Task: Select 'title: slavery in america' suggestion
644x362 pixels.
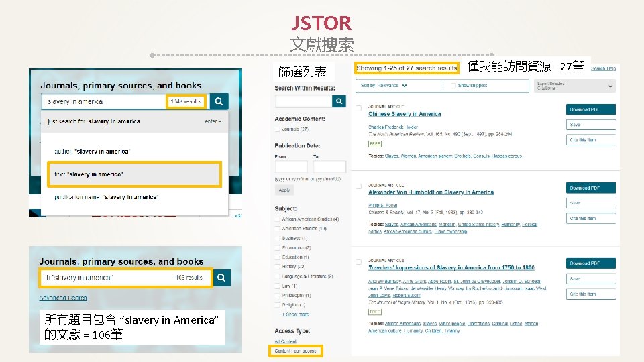Action: (x=134, y=174)
